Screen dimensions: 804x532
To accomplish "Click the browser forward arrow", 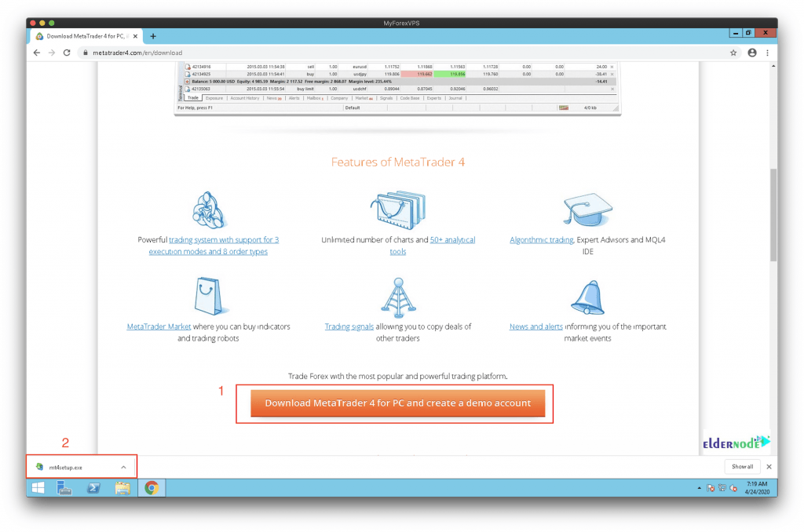I will (51, 53).
